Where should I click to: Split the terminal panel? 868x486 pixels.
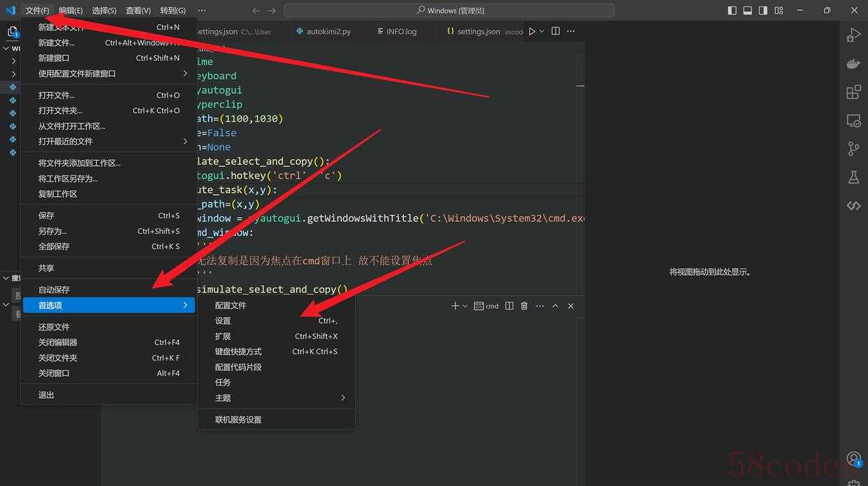point(509,306)
